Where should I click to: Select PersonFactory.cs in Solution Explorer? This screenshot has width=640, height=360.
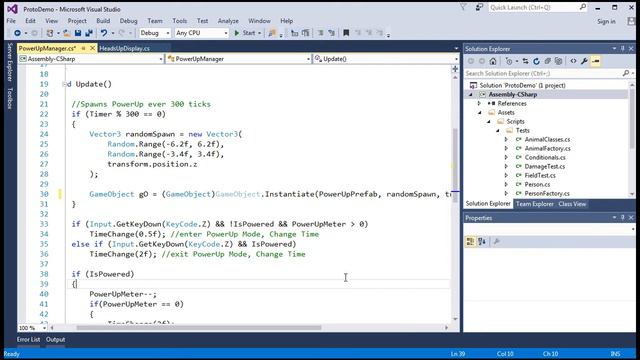click(x=547, y=193)
